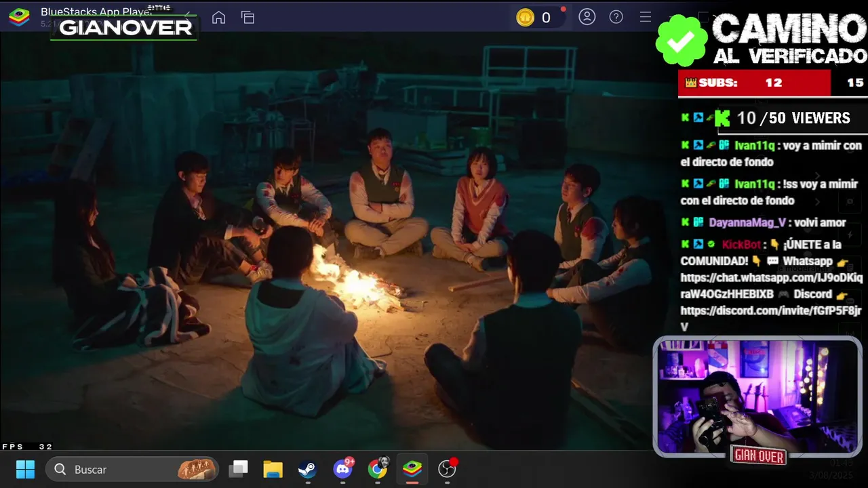Open the BlueStacks account profile icon

click(587, 17)
